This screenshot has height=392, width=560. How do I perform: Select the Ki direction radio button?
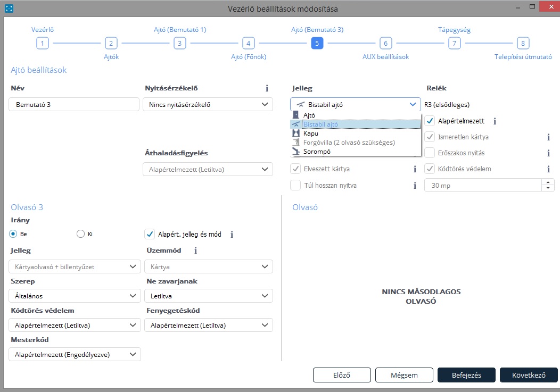click(x=81, y=233)
